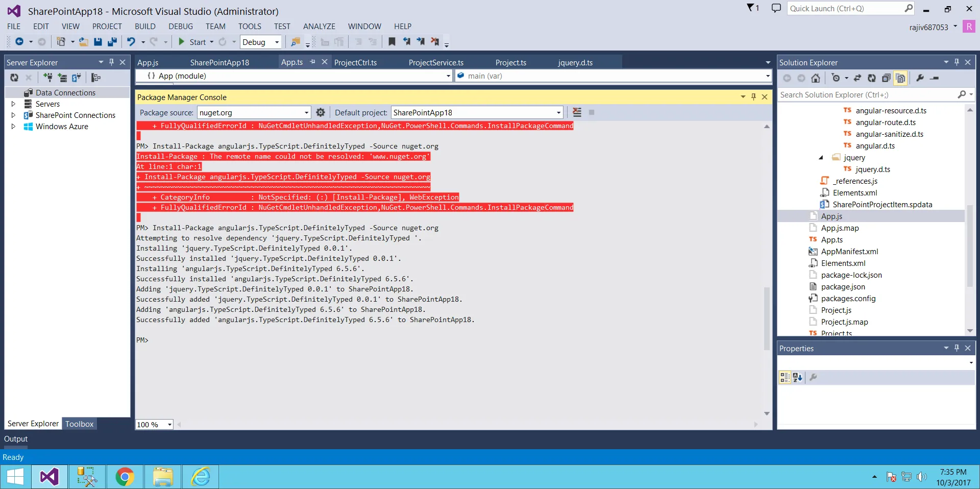Screen dimensions: 980x489
Task: Click the Save All toolbar icon
Action: [x=112, y=42]
